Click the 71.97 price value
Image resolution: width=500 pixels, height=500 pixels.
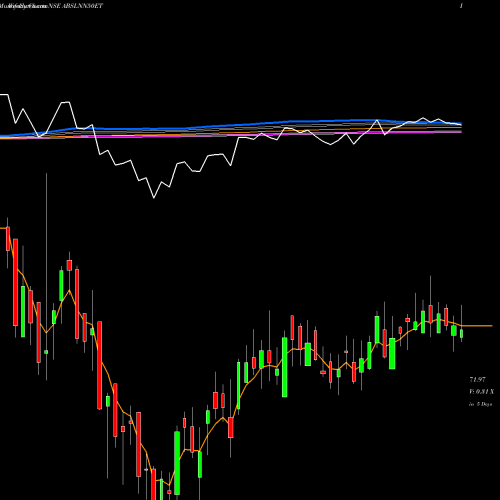click(x=477, y=379)
